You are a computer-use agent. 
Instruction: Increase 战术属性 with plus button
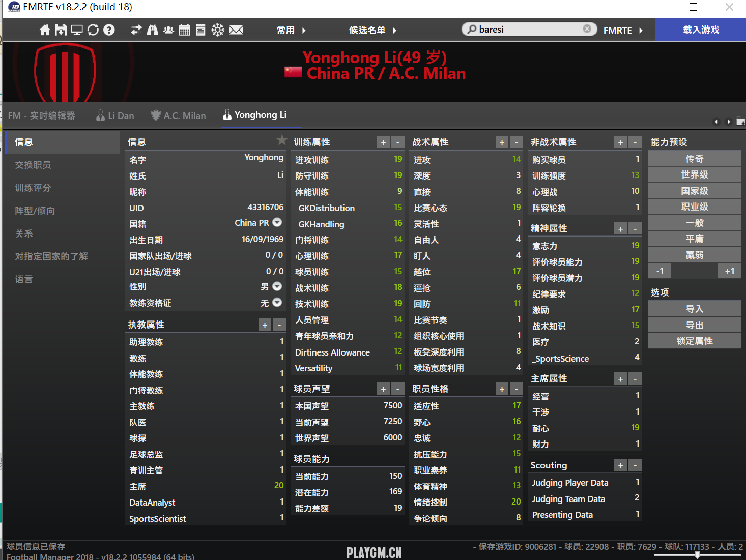502,142
